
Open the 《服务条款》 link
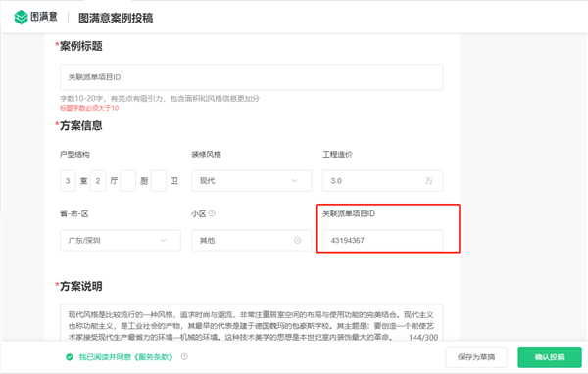tap(154, 357)
